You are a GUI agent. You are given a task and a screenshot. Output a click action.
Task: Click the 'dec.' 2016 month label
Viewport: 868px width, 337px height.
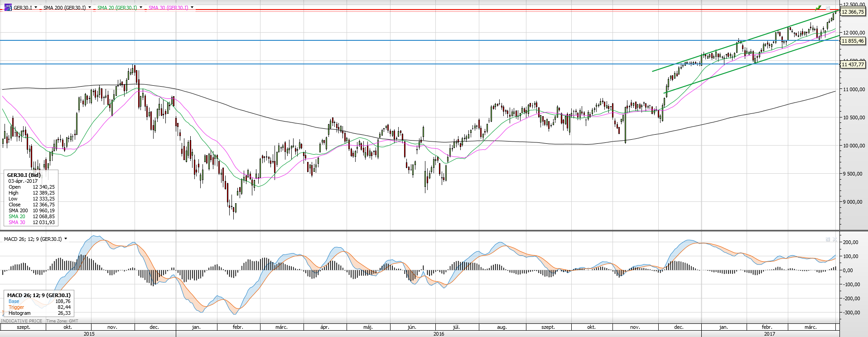pyautogui.click(x=679, y=327)
